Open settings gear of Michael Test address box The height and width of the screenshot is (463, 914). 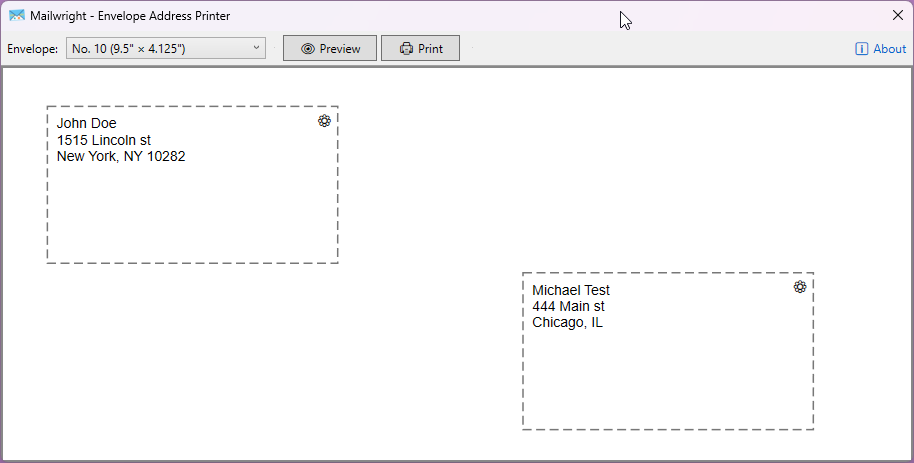[800, 287]
